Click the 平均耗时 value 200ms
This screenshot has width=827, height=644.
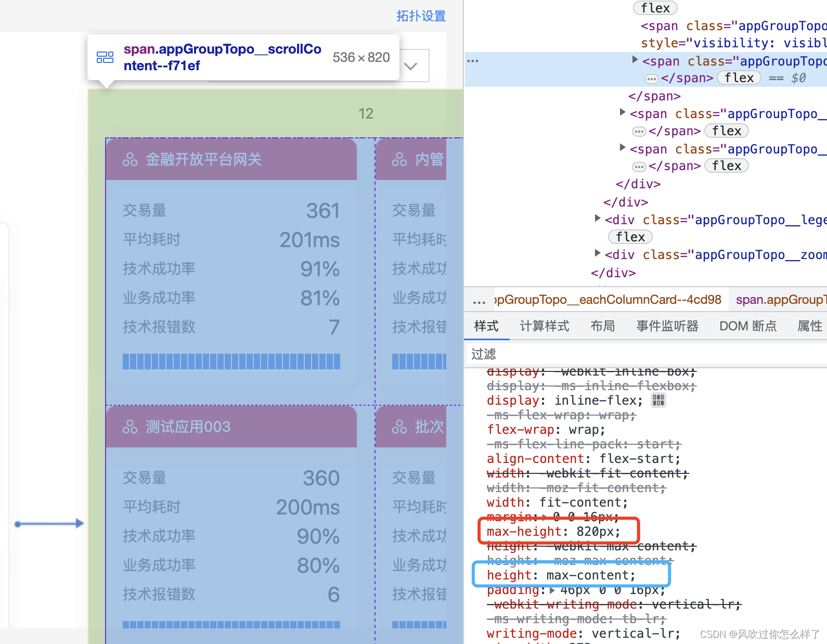click(308, 507)
